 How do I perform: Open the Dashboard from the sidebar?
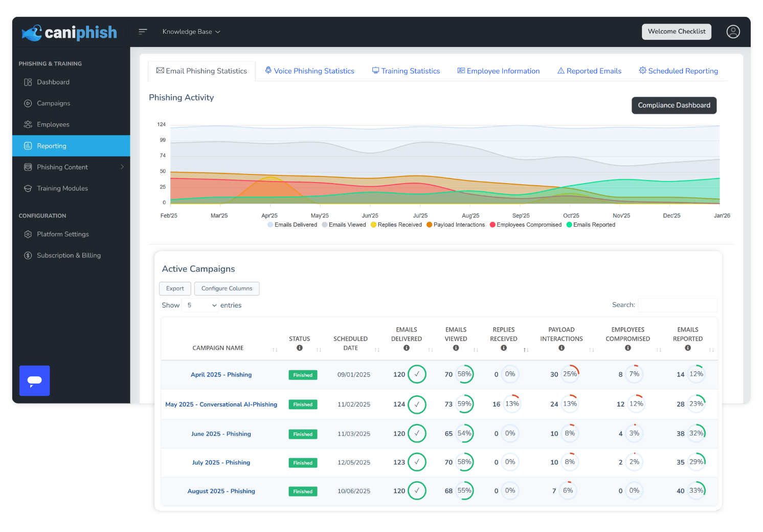(x=53, y=82)
